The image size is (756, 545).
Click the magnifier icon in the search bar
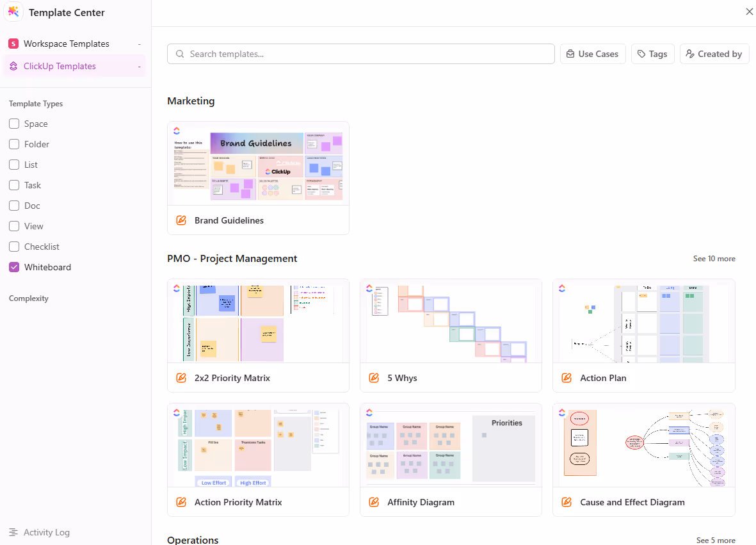pos(180,54)
